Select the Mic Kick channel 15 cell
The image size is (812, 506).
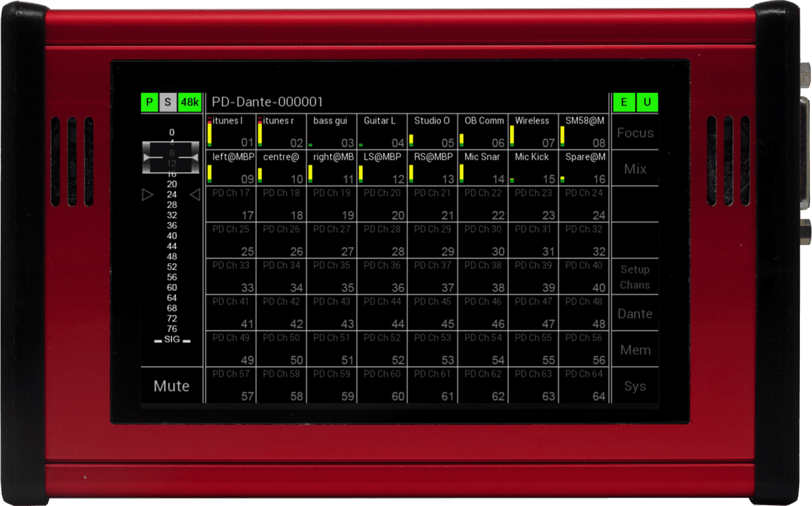click(x=533, y=168)
